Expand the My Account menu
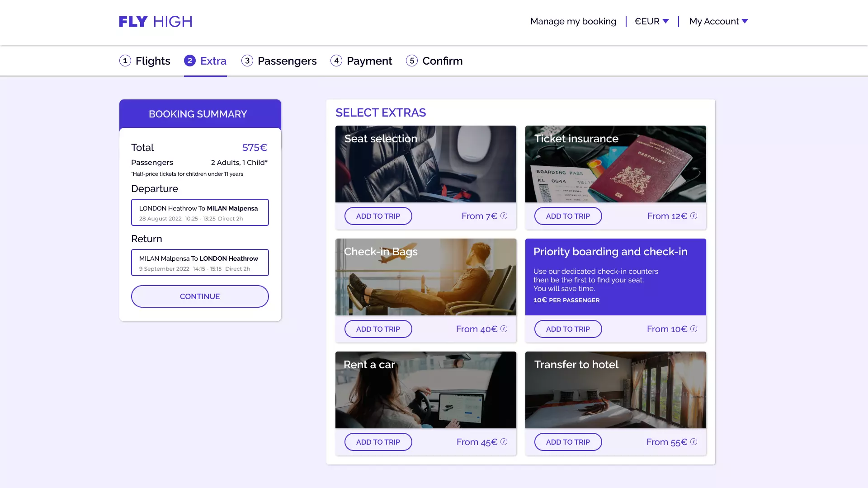Image resolution: width=868 pixels, height=488 pixels. 718,21
